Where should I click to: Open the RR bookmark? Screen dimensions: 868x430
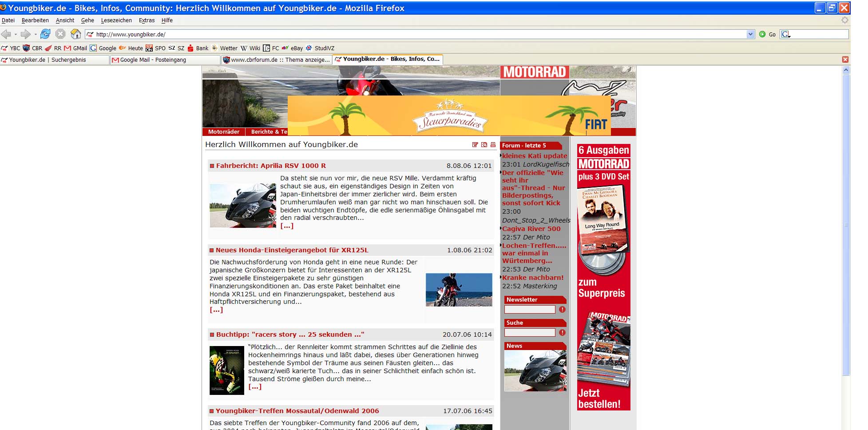tap(53, 48)
